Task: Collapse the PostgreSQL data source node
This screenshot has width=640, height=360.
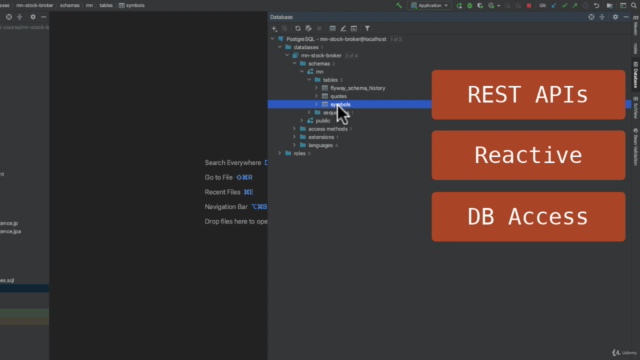Action: [272, 39]
